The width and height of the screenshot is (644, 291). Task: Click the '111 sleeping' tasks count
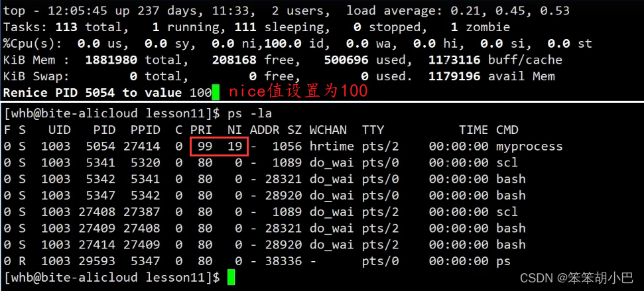(283, 27)
